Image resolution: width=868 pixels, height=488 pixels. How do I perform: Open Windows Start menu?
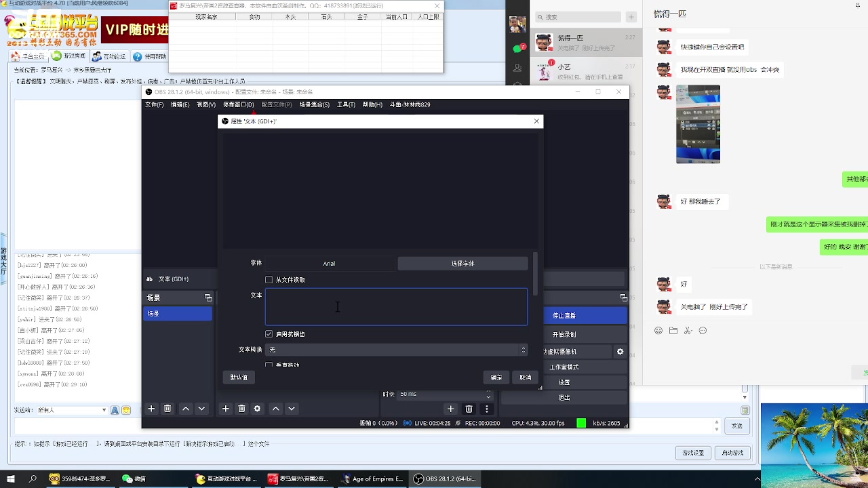click(x=11, y=479)
